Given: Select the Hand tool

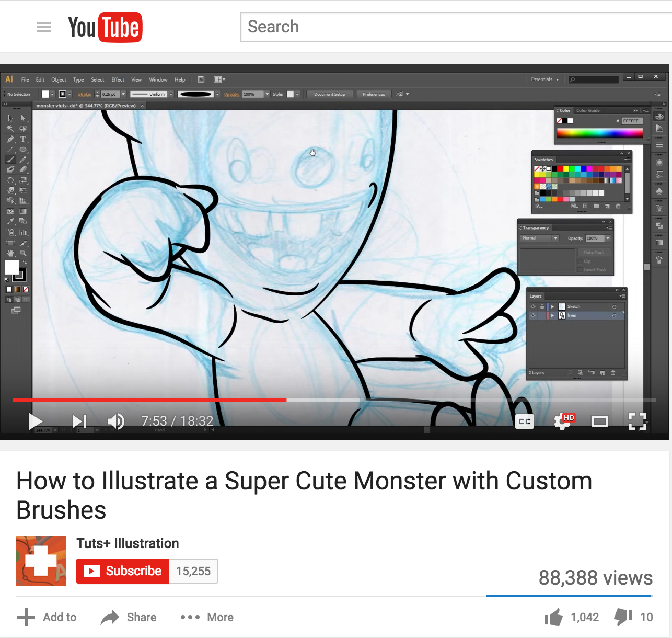Looking at the screenshot, I should (x=10, y=253).
